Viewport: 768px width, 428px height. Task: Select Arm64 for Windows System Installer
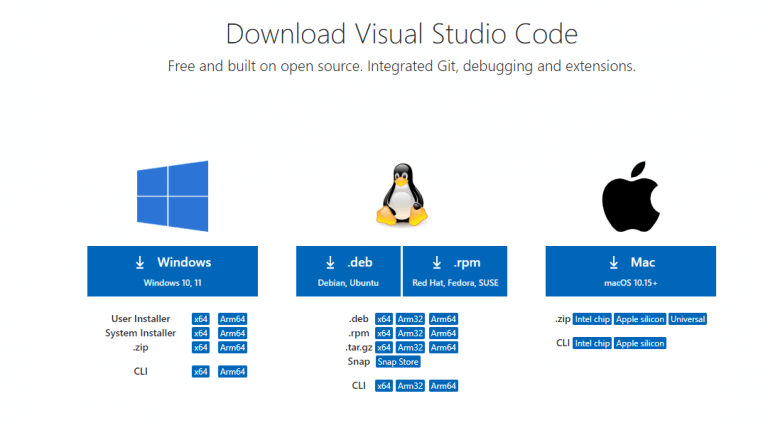(x=232, y=333)
